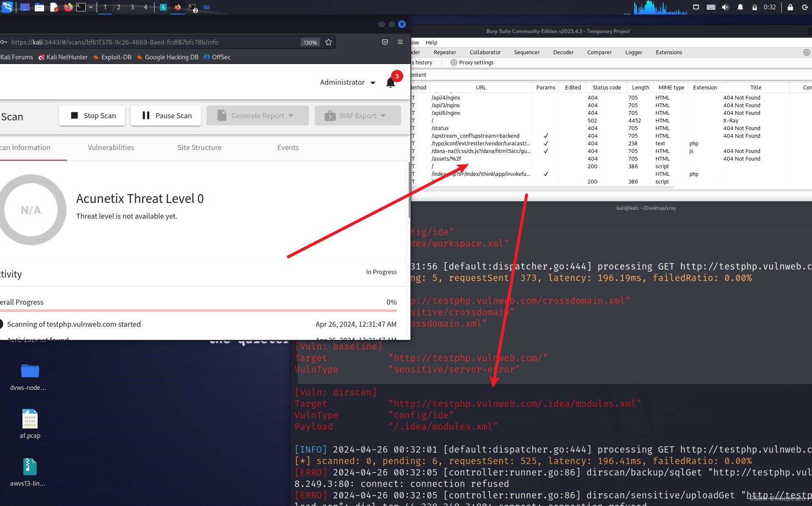
Task: Select af.pcap file on desktop
Action: coord(30,424)
